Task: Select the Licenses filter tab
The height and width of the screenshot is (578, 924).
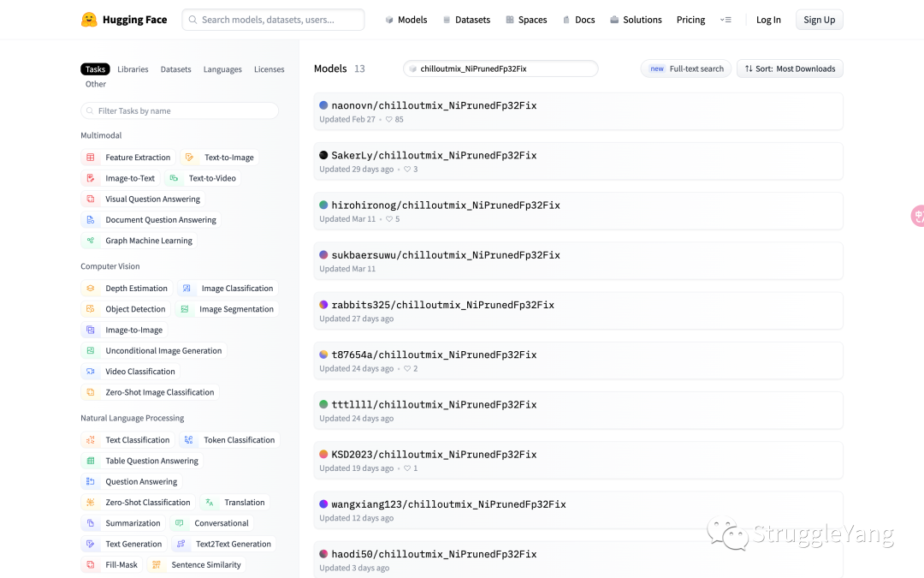Action: (x=269, y=69)
